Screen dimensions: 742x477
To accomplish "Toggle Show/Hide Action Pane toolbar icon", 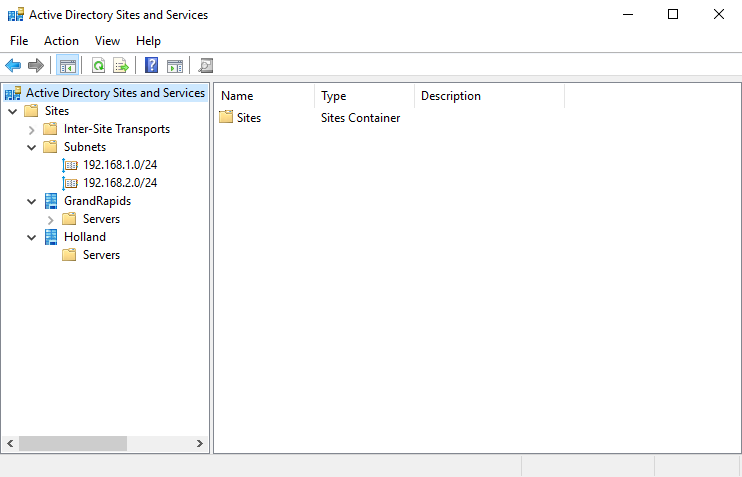I will [175, 66].
